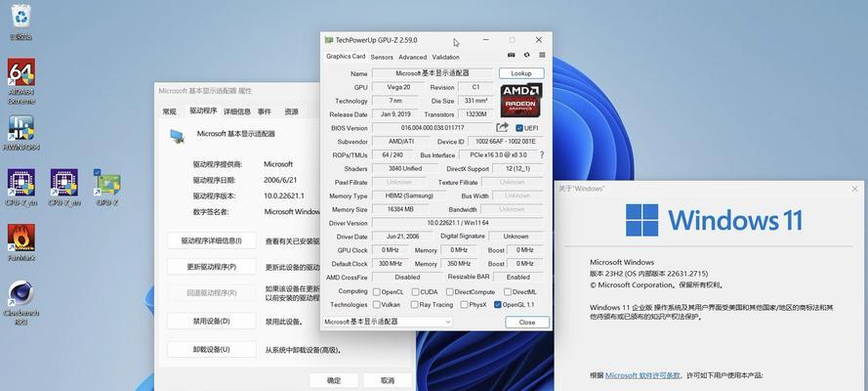
Task: Toggle the Ray Tracing checkbox
Action: pos(414,305)
